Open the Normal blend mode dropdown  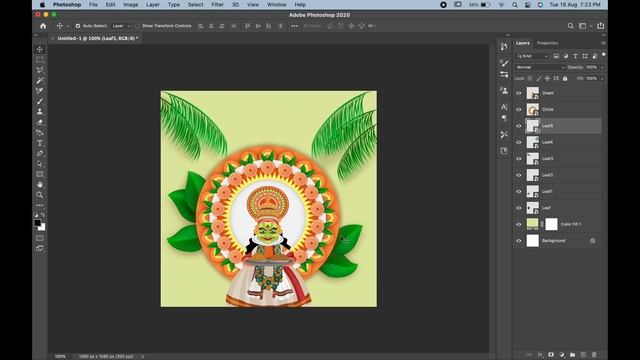pos(540,67)
